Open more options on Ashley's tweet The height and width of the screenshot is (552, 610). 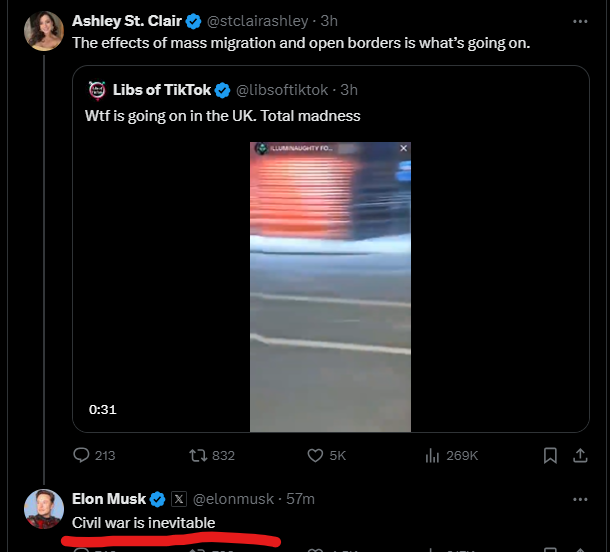tap(580, 21)
